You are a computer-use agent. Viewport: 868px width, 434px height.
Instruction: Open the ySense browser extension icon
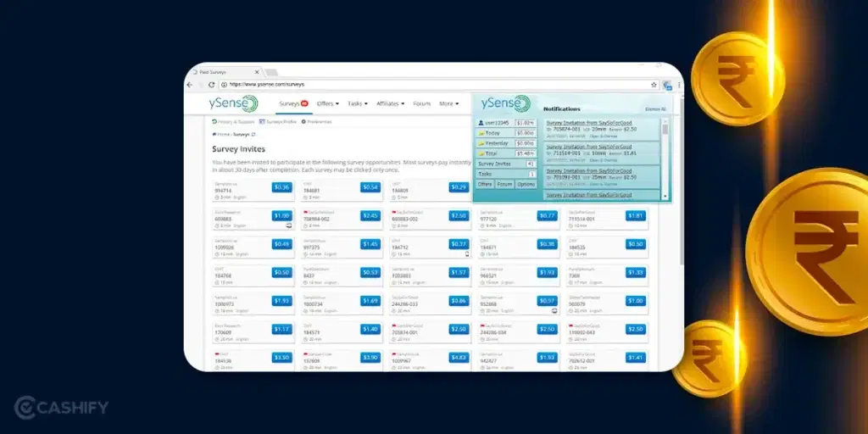click(x=668, y=86)
